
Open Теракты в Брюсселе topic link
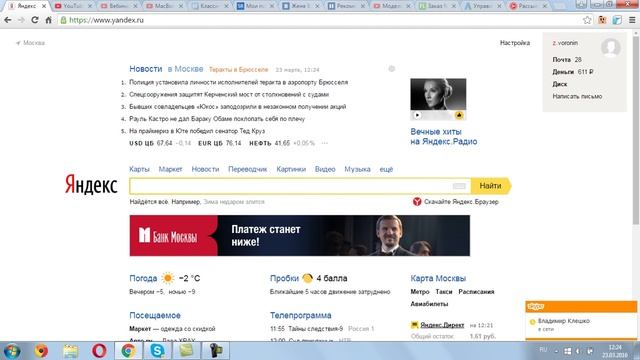(238, 70)
